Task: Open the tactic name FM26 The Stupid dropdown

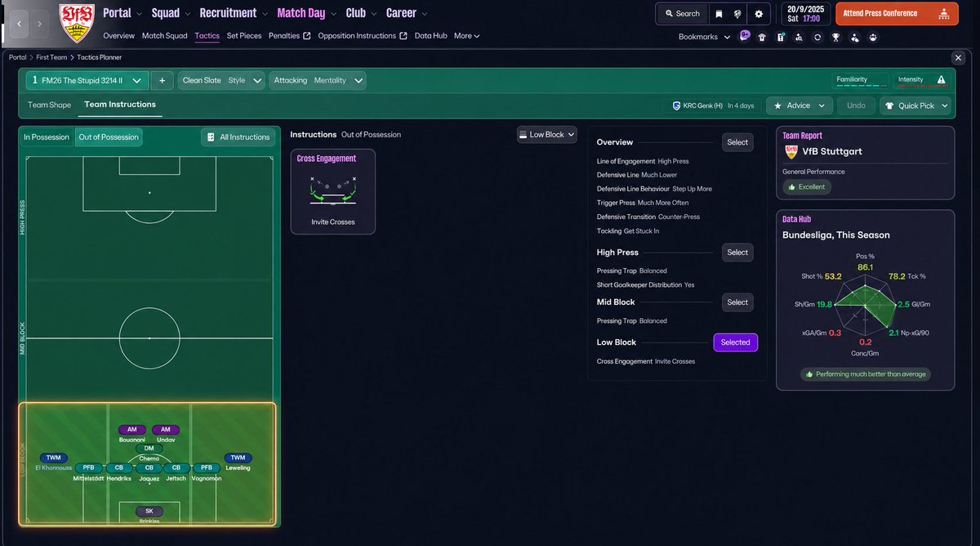Action: click(x=87, y=80)
